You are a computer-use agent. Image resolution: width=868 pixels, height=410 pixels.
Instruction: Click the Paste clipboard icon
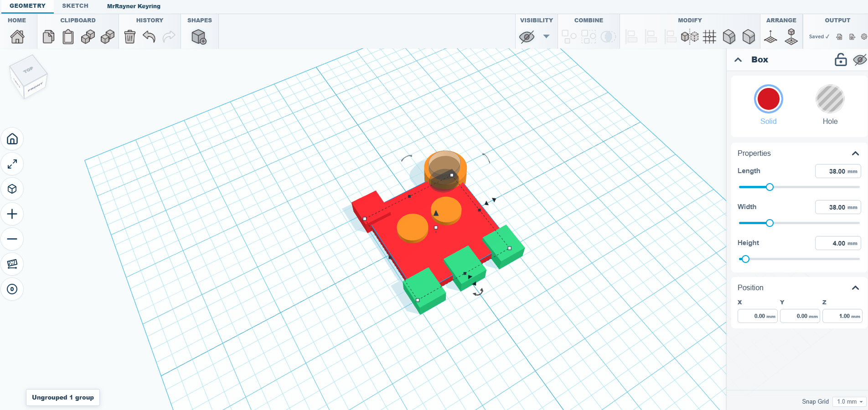[x=68, y=36]
